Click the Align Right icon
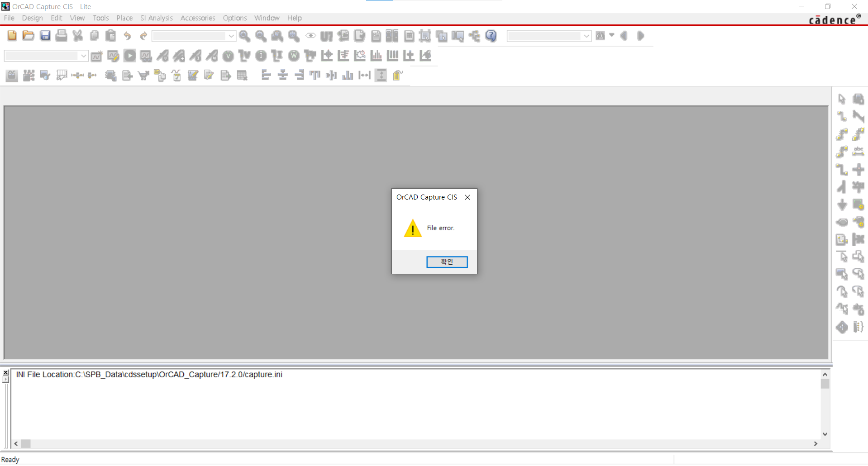 tap(299, 75)
